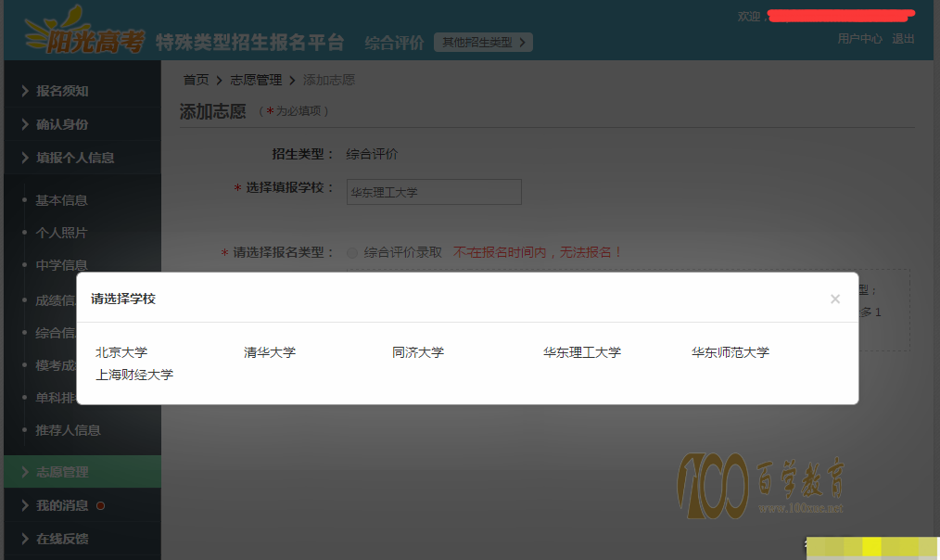Click the red unread dot beside 我的消息
940x560 pixels.
click(x=101, y=505)
